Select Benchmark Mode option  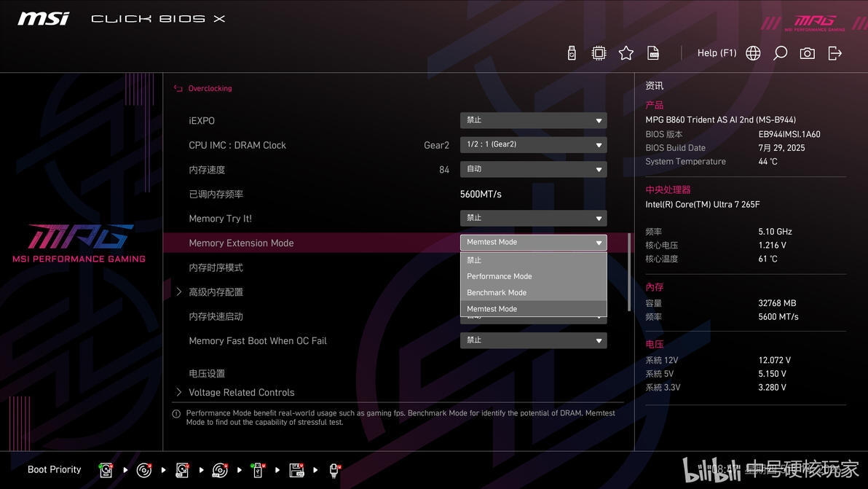click(533, 292)
